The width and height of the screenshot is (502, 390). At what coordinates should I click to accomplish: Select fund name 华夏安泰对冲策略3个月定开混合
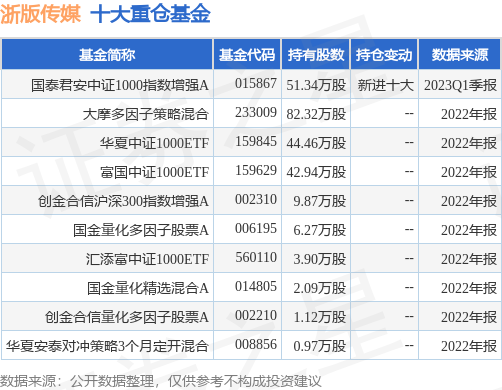(107, 346)
